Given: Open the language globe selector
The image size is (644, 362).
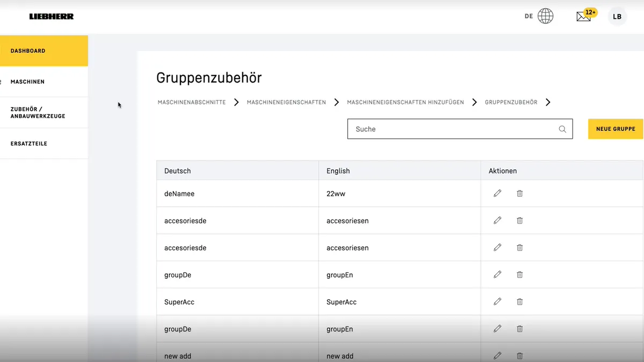Looking at the screenshot, I should coord(545,16).
